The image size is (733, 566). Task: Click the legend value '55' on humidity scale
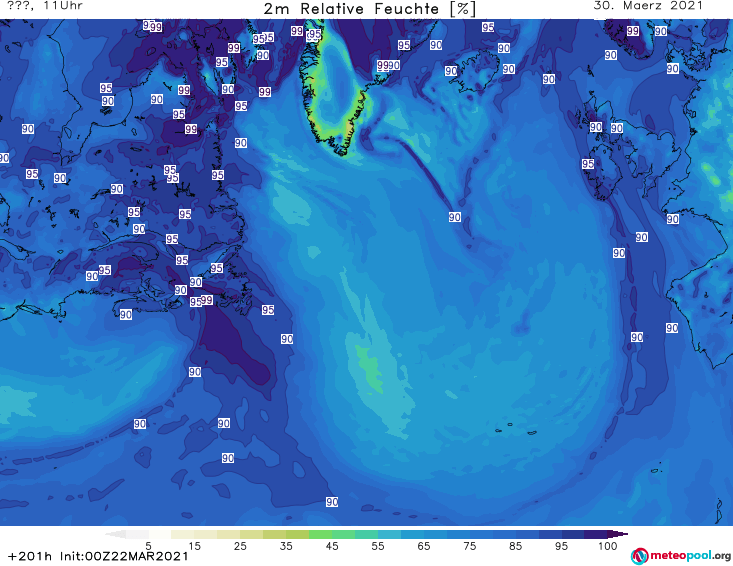click(378, 546)
